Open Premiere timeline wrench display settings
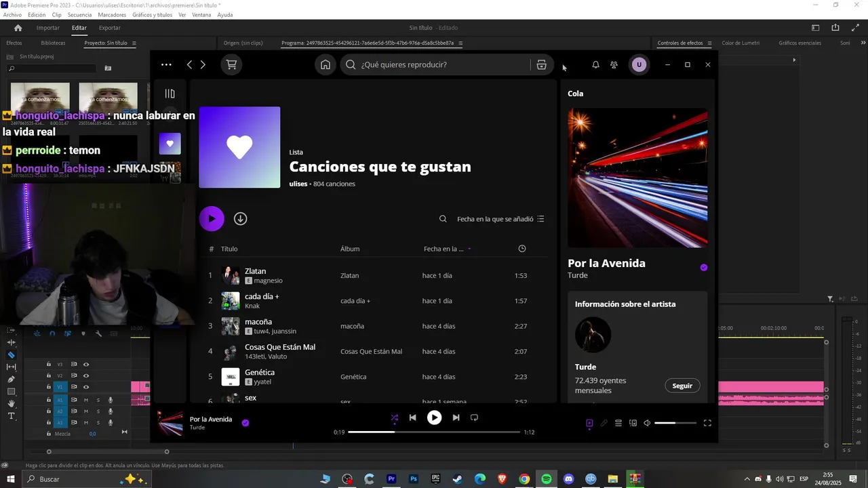Screen dimensions: 868x488 click(98, 333)
